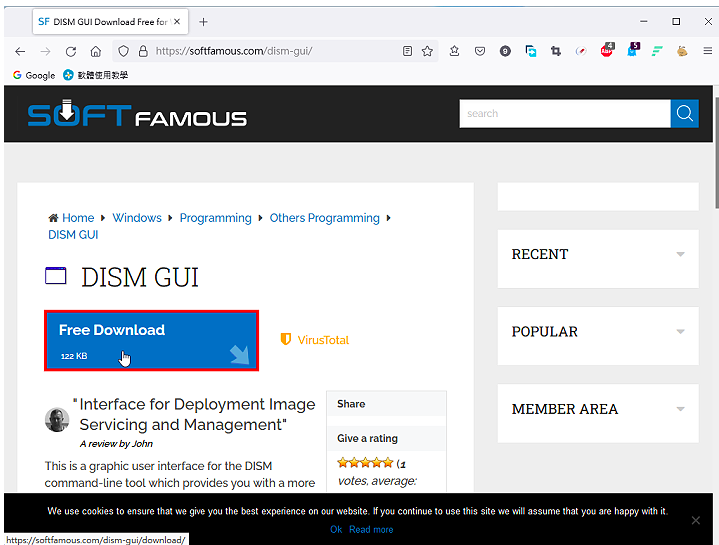Image resolution: width=719 pixels, height=545 pixels.
Task: Go to Home breadcrumb link
Action: 78,218
